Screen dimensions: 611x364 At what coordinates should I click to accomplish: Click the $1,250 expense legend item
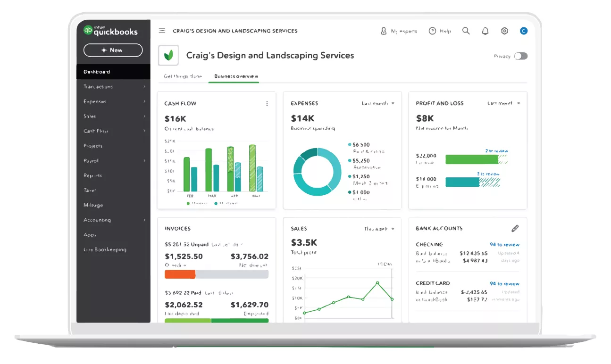pyautogui.click(x=368, y=180)
